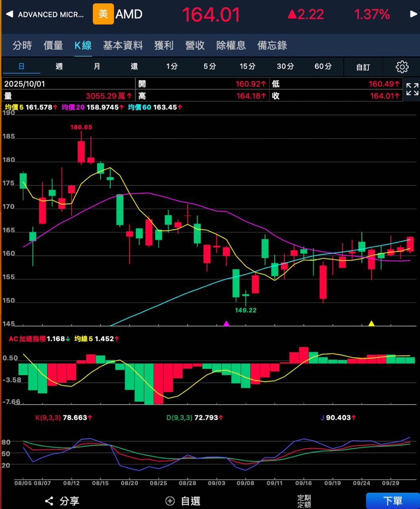Viewport: 420px width, 509px height.
Task: Click the yellow triangle marker
Action: click(371, 323)
